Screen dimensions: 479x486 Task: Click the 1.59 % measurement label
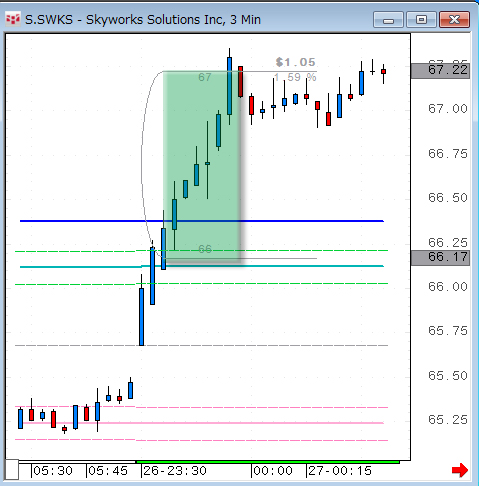pos(295,77)
